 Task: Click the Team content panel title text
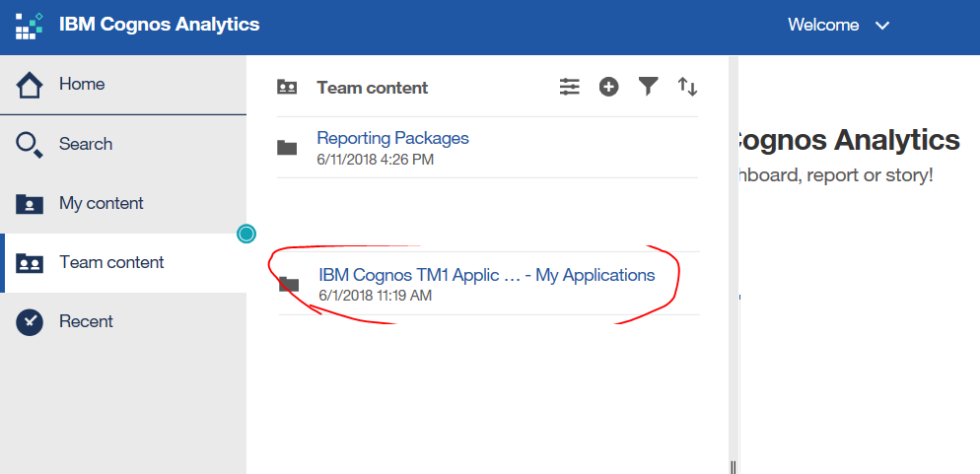[x=372, y=88]
